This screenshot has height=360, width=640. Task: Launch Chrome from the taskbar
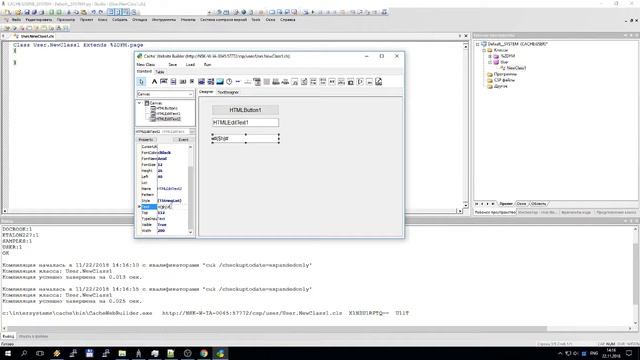point(204,353)
